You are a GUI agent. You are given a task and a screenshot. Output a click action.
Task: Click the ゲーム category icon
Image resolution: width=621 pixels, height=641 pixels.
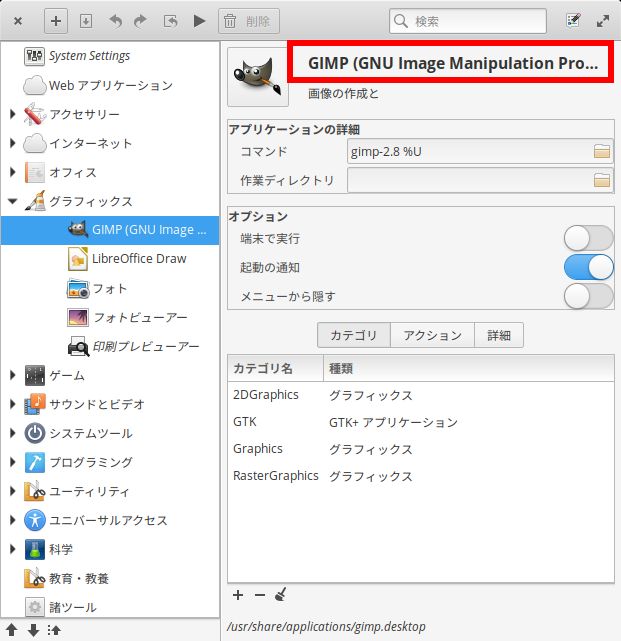[35, 375]
